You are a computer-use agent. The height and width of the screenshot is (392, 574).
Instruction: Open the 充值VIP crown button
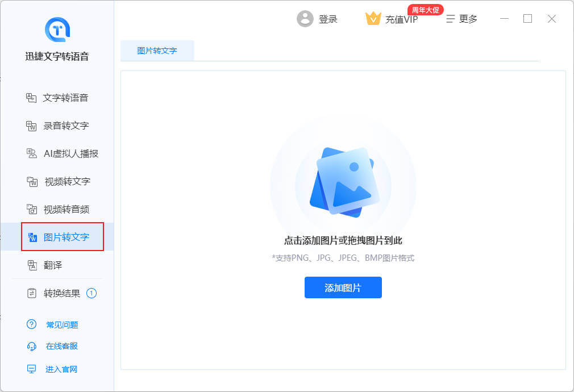pos(373,19)
